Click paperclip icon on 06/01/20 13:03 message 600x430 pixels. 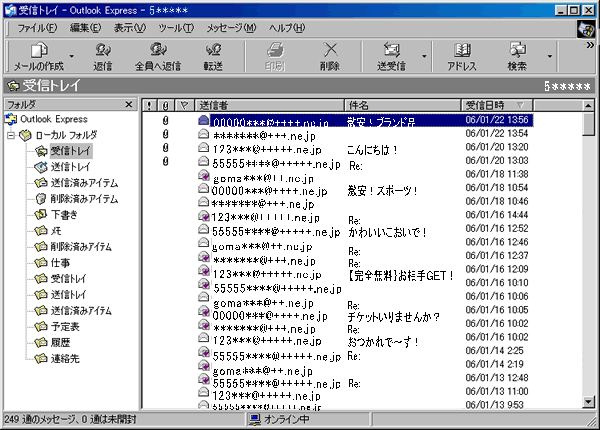pos(165,162)
